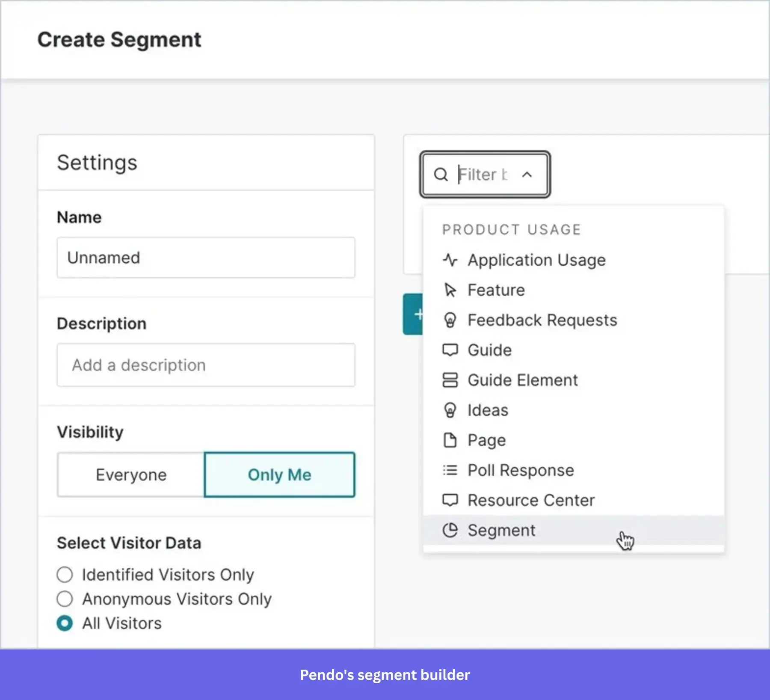This screenshot has height=700, width=770.
Task: Click the Poll Response list icon
Action: click(x=450, y=470)
